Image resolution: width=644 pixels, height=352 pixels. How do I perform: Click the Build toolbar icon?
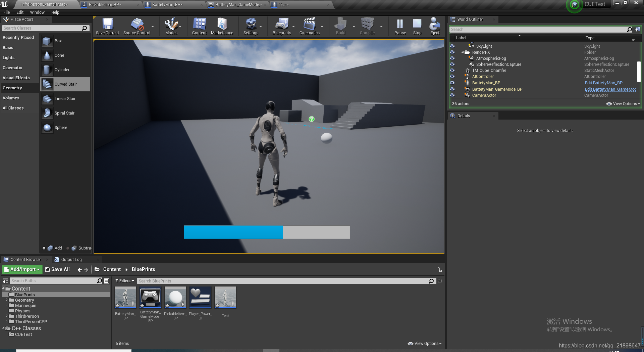coord(341,26)
